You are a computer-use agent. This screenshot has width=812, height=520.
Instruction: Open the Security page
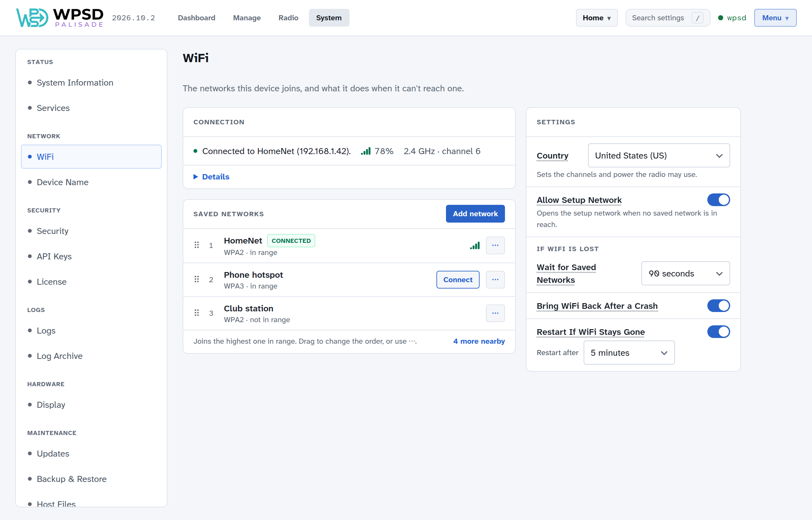(91, 231)
